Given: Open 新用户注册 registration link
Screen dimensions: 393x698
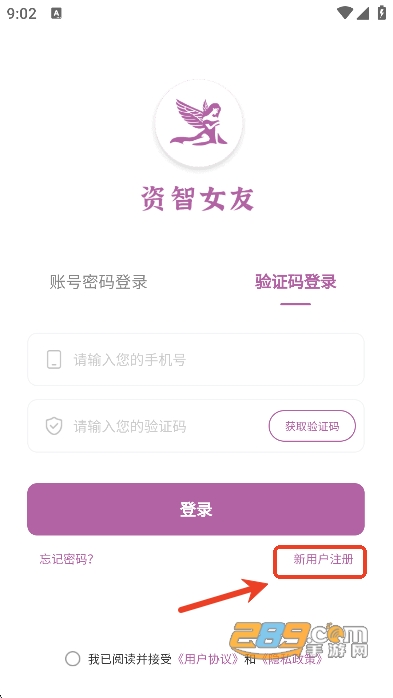Looking at the screenshot, I should 323,559.
